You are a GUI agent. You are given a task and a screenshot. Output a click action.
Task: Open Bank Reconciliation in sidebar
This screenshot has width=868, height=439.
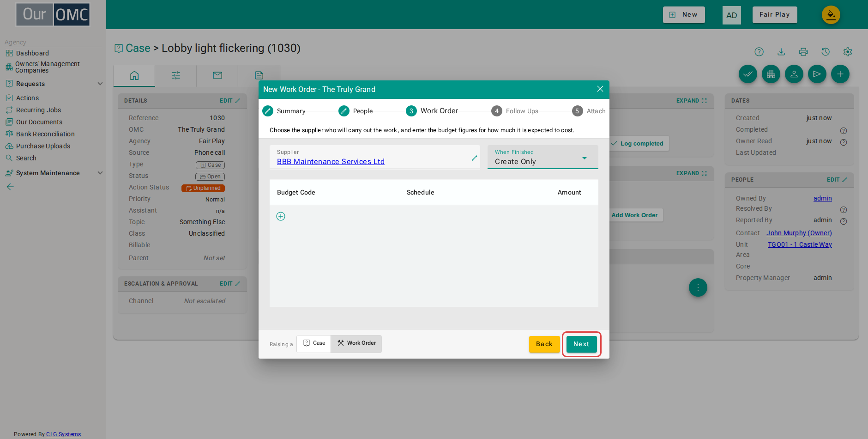45,134
